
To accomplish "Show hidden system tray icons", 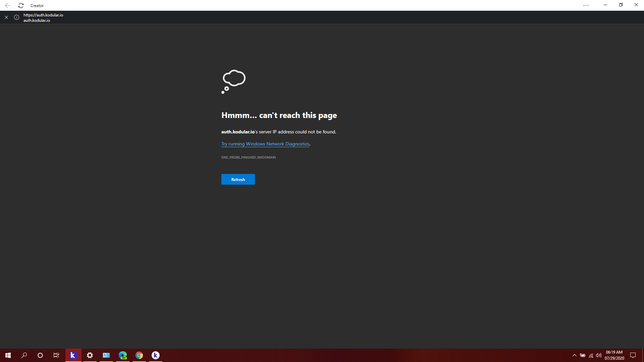I will 575,355.
